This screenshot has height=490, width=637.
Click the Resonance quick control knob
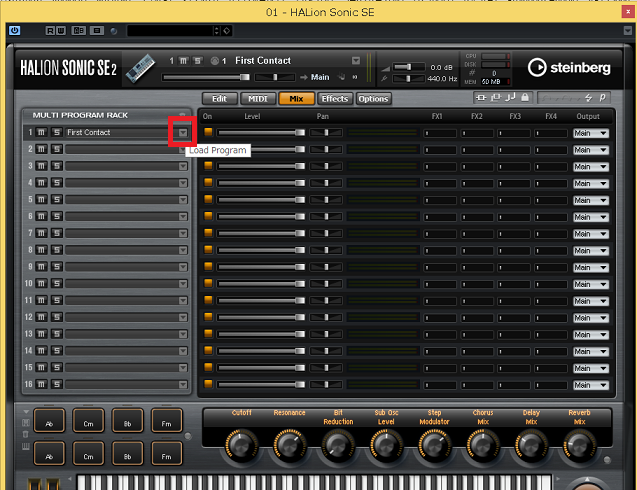pos(289,446)
